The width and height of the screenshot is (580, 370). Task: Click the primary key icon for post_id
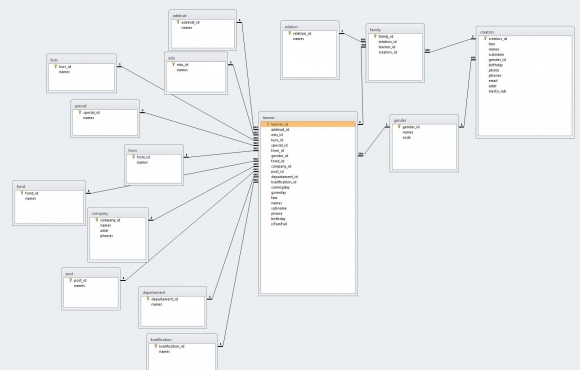(x=70, y=280)
